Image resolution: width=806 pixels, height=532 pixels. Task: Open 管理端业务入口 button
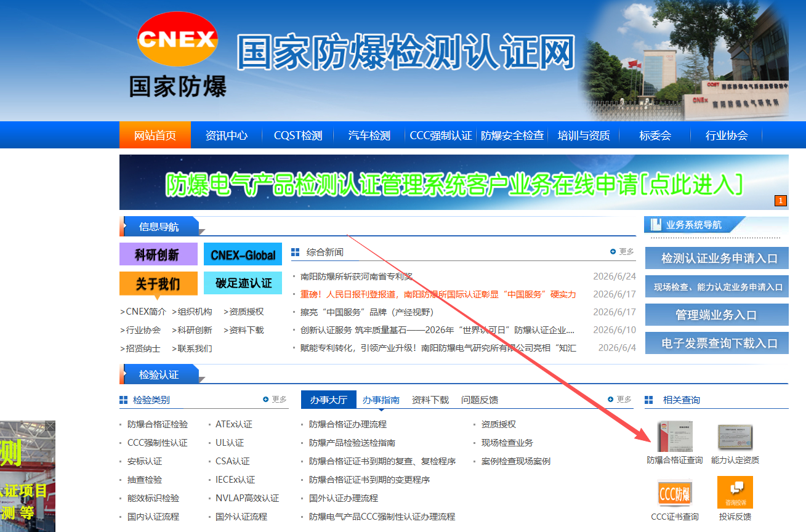pos(717,315)
